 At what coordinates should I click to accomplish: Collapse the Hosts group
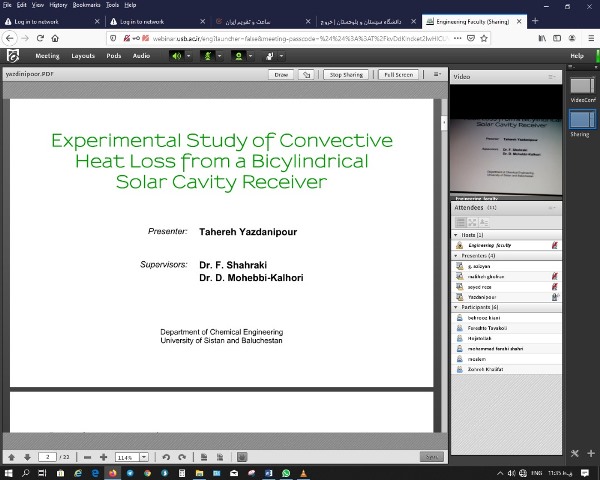pos(455,235)
